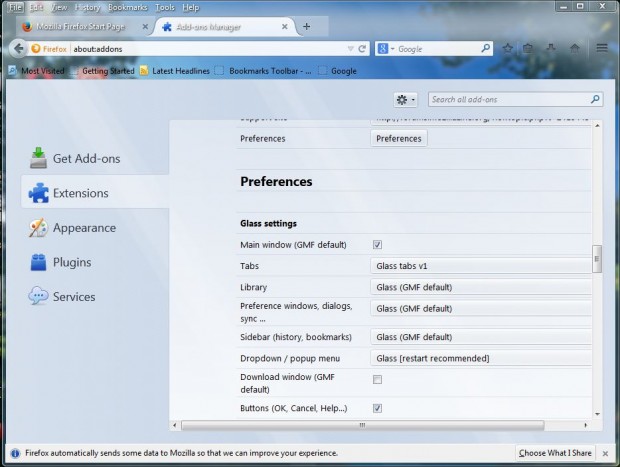The width and height of the screenshot is (620, 467).
Task: Dismiss the data sharing notification bar
Action: coord(605,454)
